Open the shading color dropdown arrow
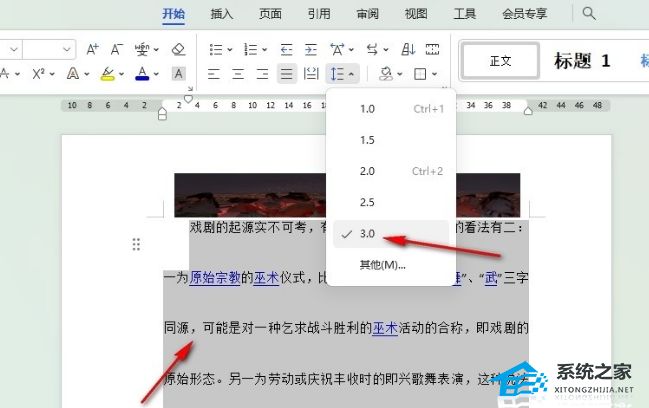The image size is (649, 408). click(x=399, y=74)
